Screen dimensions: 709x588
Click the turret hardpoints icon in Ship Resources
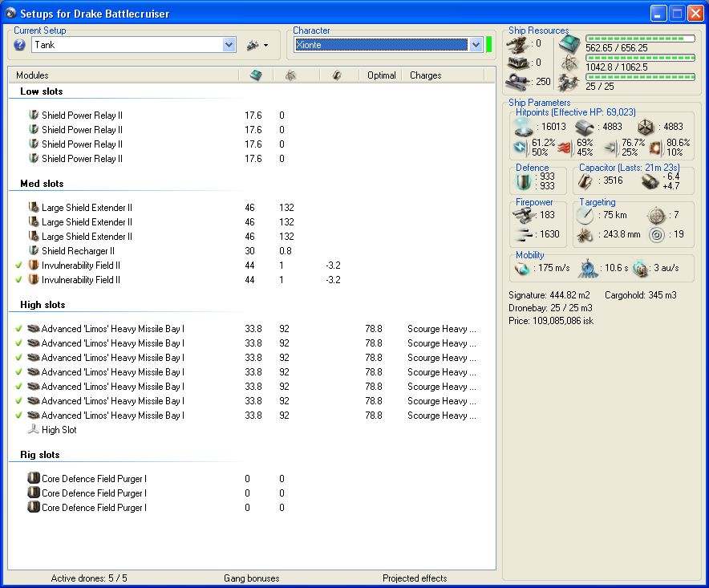tap(517, 44)
